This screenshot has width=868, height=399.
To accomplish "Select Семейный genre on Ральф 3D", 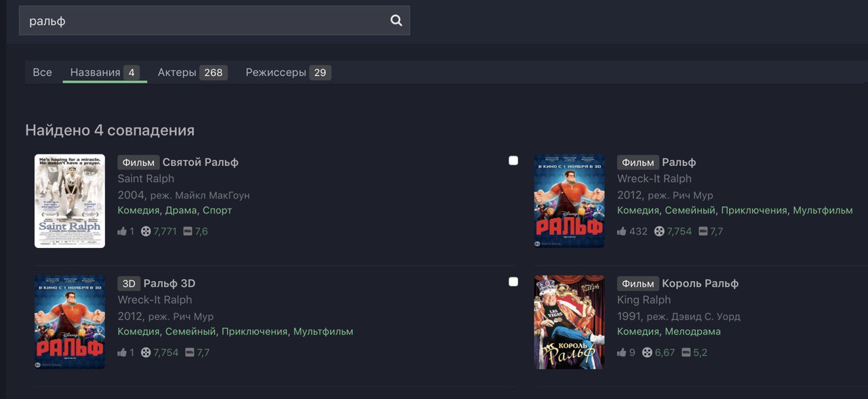I will [191, 331].
